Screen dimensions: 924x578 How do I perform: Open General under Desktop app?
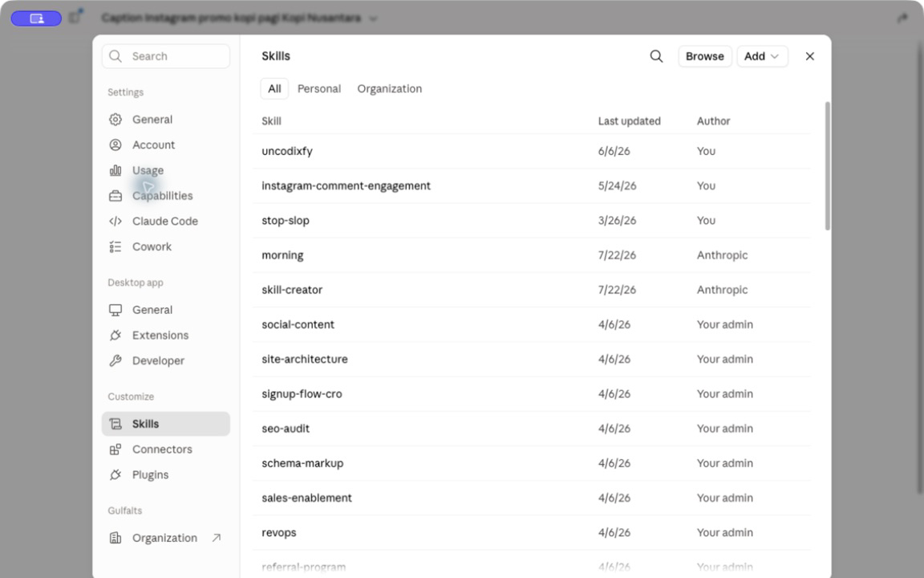165,310
